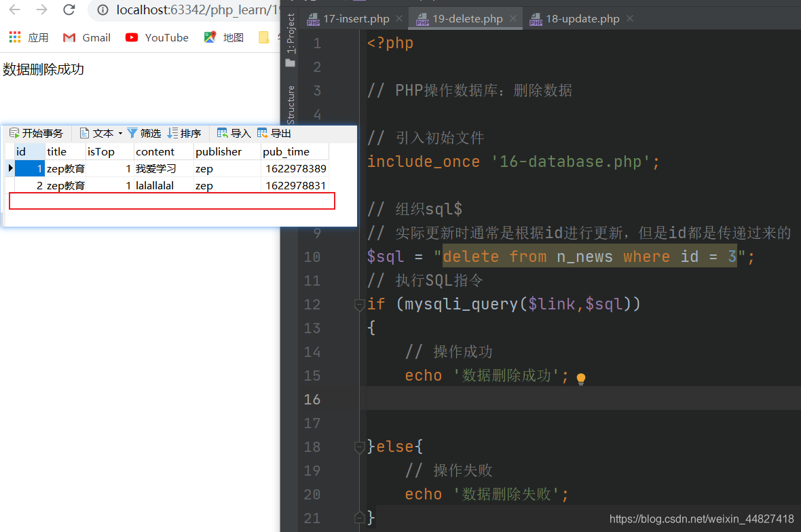Click the content column header
This screenshot has width=801, height=532.
[164, 151]
